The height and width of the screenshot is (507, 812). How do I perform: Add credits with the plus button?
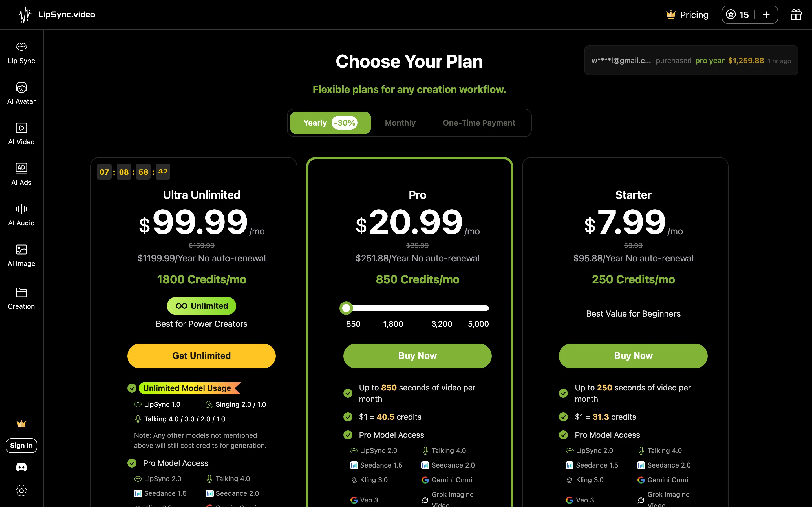[766, 15]
